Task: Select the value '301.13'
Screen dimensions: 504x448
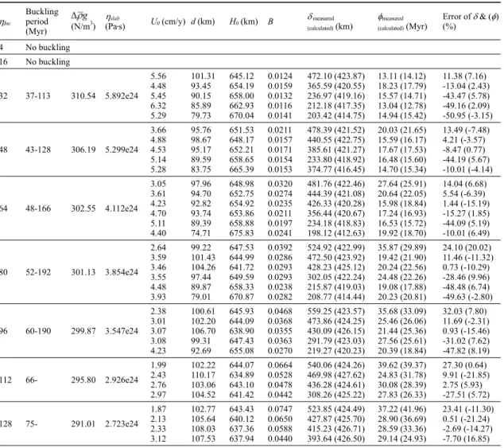Action: pyautogui.click(x=83, y=272)
